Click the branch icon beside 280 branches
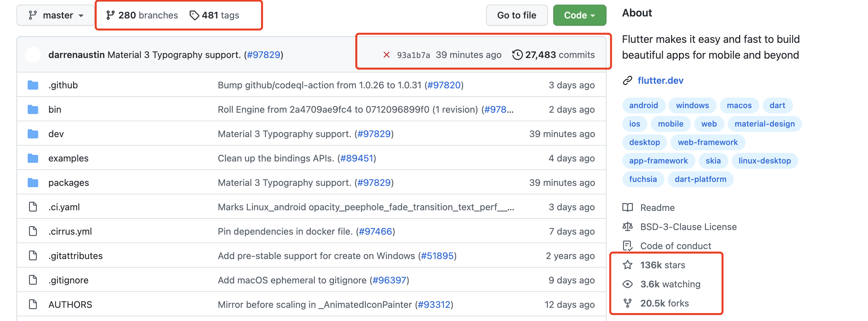The height and width of the screenshot is (321, 868). pyautogui.click(x=110, y=15)
